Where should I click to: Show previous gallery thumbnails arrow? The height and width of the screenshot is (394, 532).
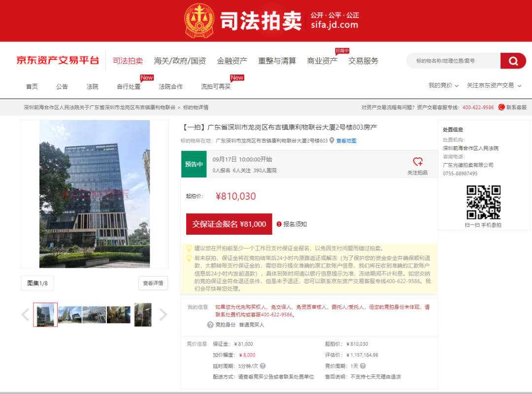pyautogui.click(x=25, y=315)
